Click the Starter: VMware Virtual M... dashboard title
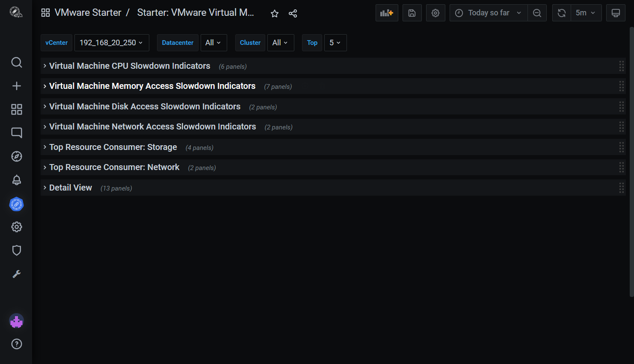This screenshot has height=364, width=634. (196, 13)
